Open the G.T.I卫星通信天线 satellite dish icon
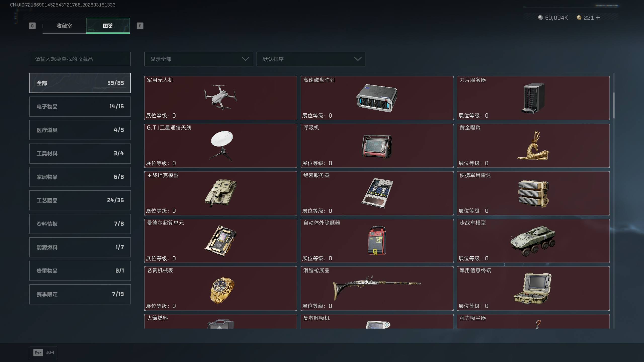The width and height of the screenshot is (644, 362). click(x=222, y=146)
